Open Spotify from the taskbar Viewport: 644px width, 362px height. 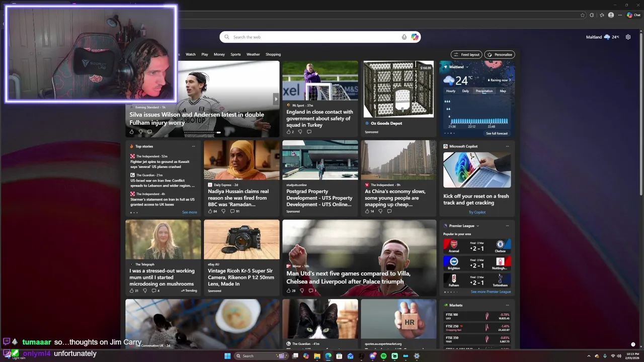click(383, 356)
